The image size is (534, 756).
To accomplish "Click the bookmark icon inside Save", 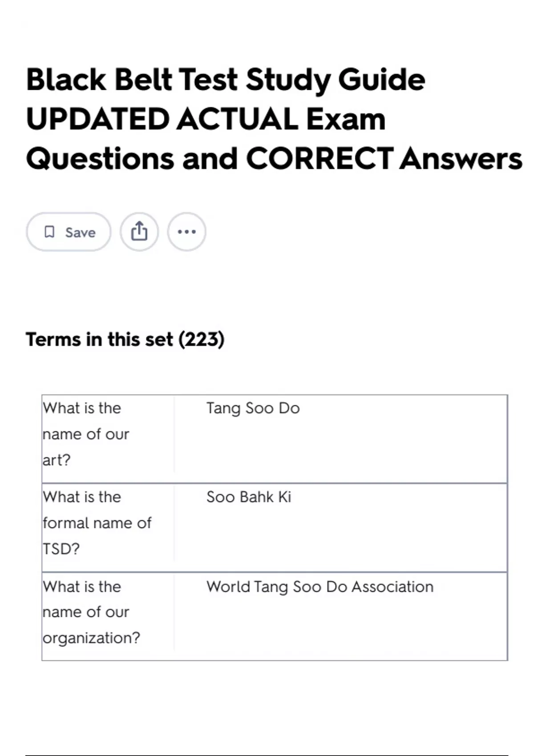I will click(x=49, y=232).
